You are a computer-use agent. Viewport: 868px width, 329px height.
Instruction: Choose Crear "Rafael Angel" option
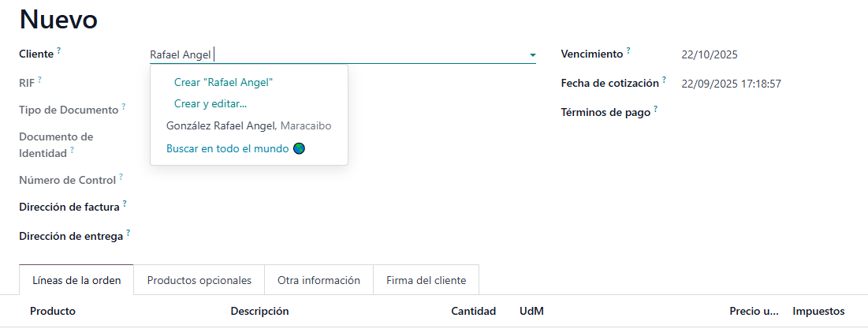coord(223,82)
